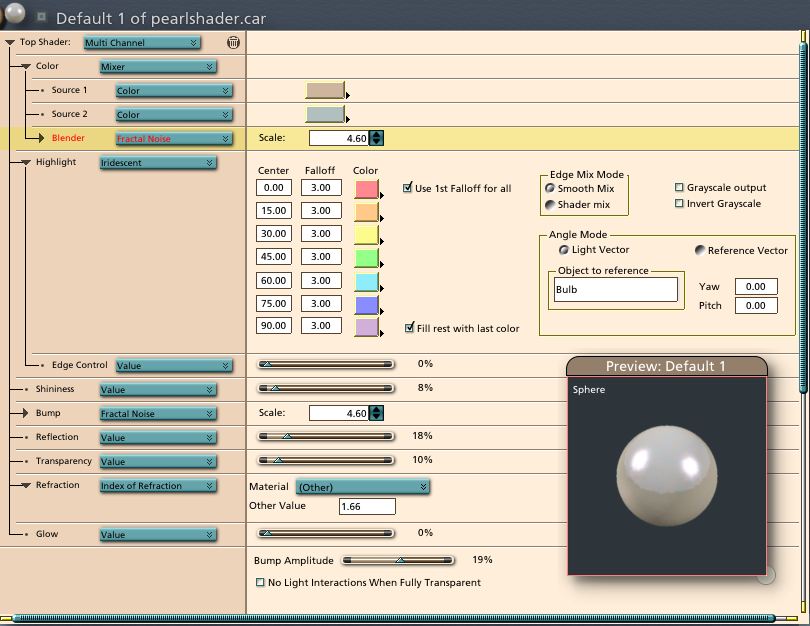Click the Reflection slider track
This screenshot has width=810, height=626.
click(325, 436)
